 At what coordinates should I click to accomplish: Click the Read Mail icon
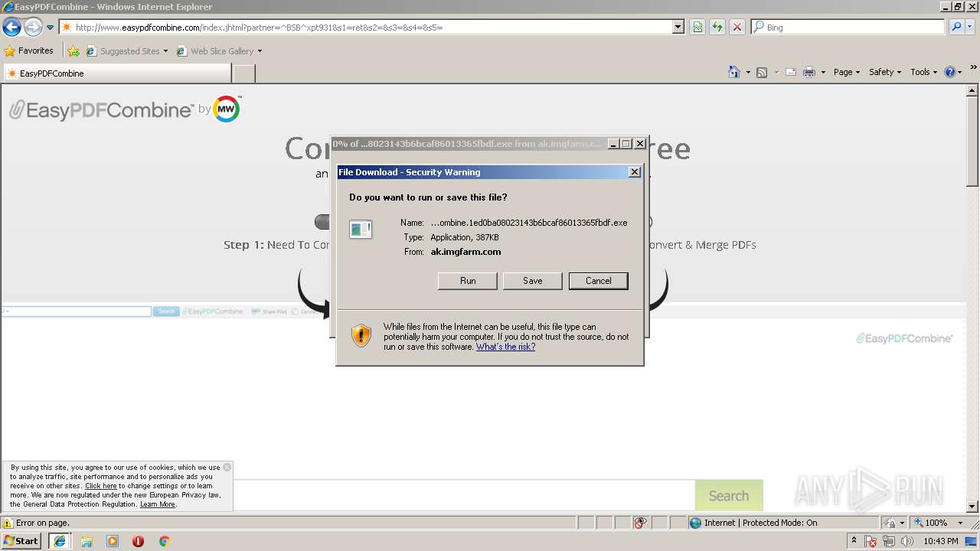[x=790, y=72]
